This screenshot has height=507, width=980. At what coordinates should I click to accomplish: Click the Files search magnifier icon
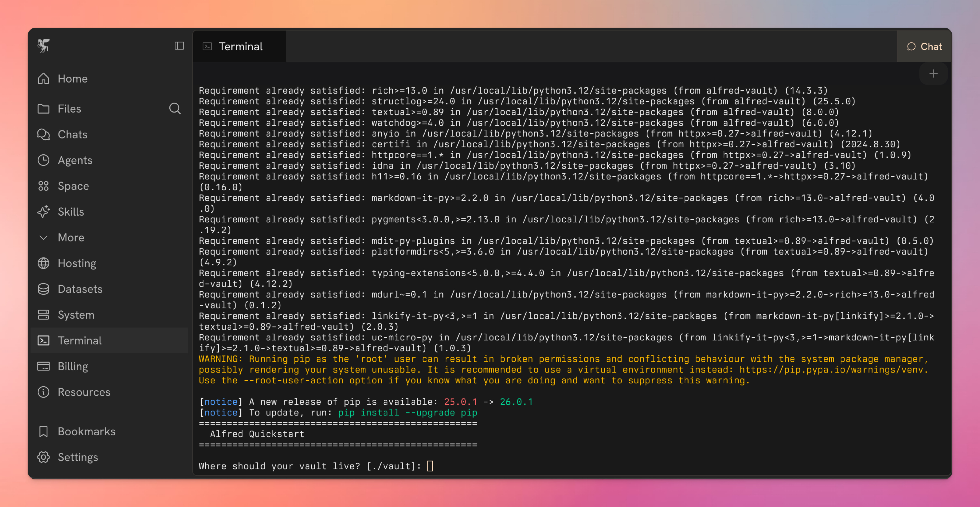tap(175, 109)
